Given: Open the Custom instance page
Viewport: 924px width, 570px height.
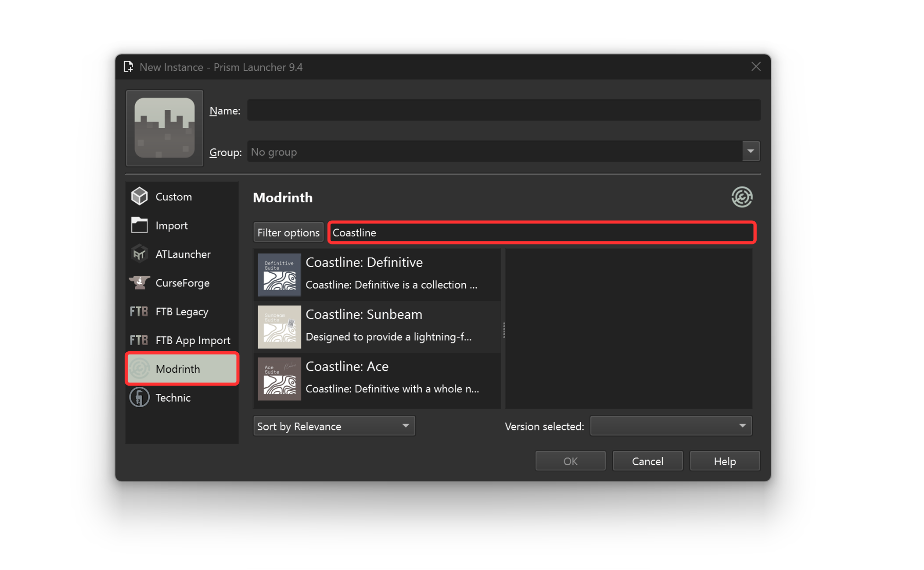Looking at the screenshot, I should tap(182, 197).
